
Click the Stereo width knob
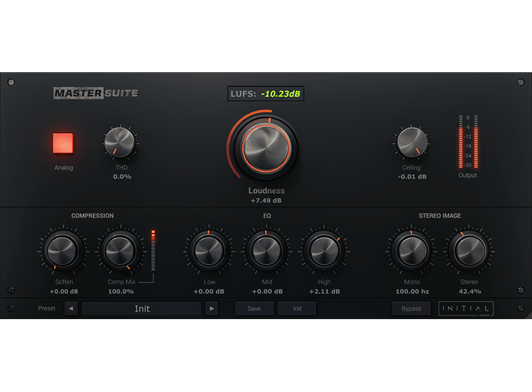point(469,251)
